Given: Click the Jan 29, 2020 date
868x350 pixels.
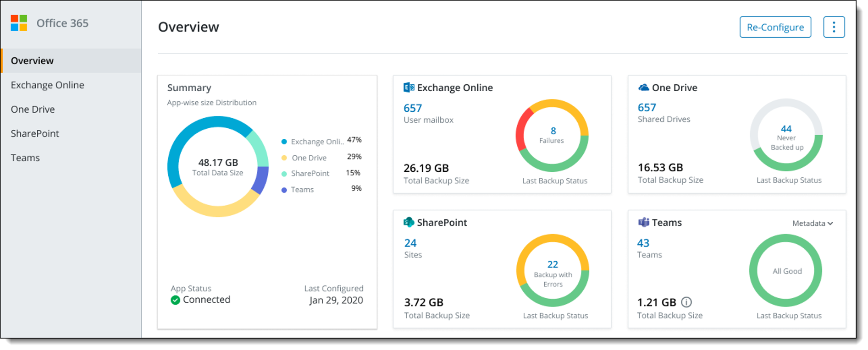Looking at the screenshot, I should point(336,301).
